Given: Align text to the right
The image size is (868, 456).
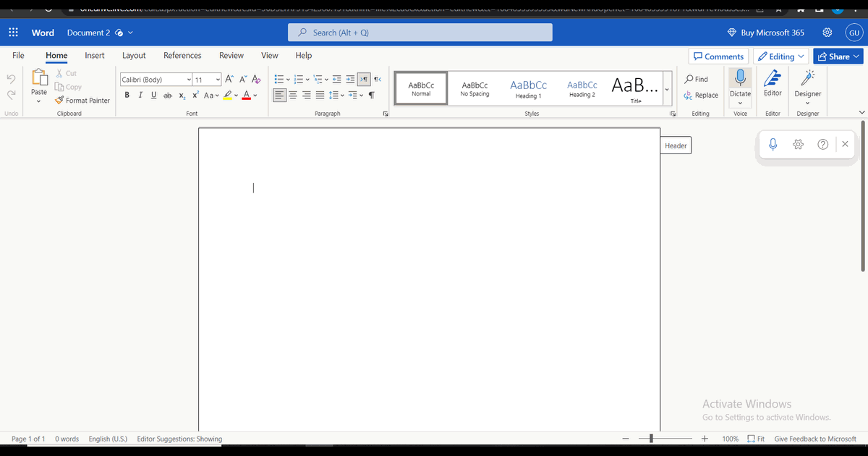Looking at the screenshot, I should 307,95.
